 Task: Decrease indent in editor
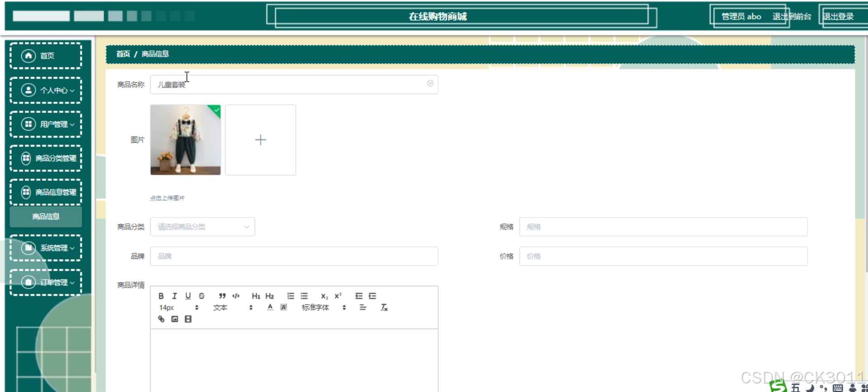[359, 296]
